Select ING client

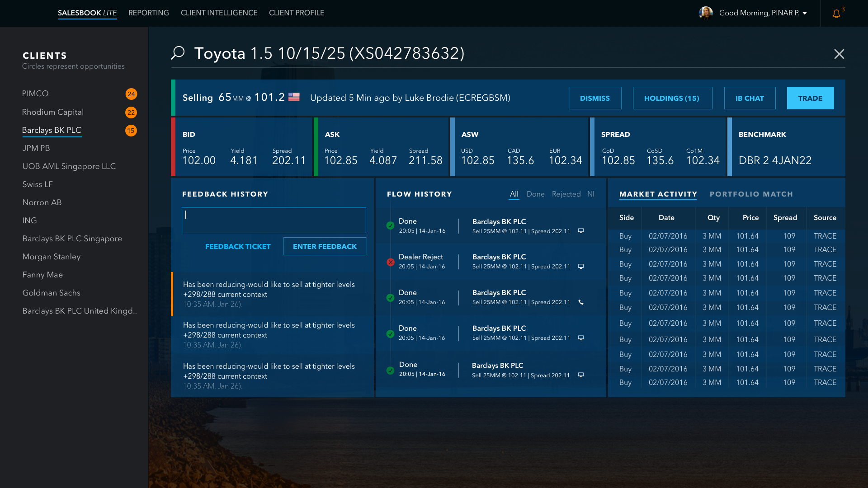point(29,221)
